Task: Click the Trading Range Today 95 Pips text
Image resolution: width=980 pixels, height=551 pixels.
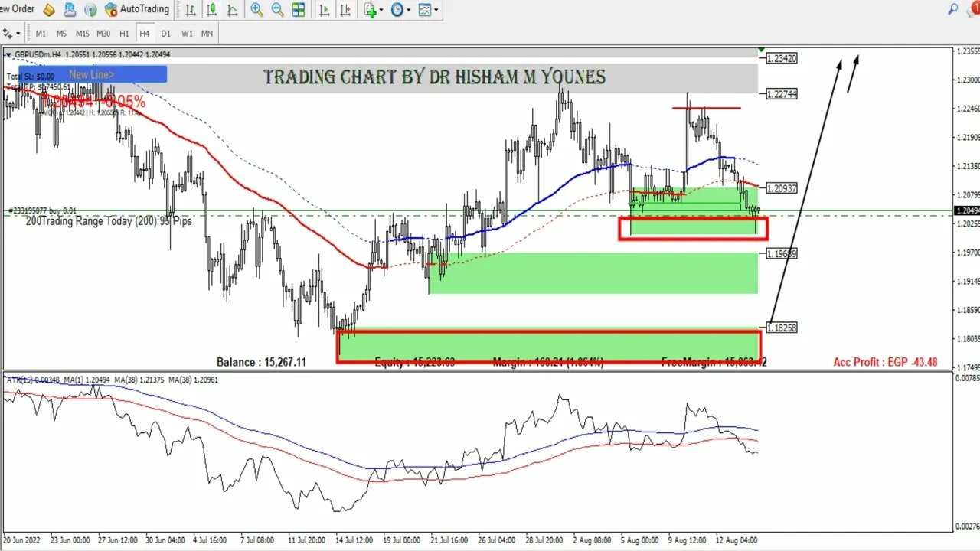Action: [109, 220]
